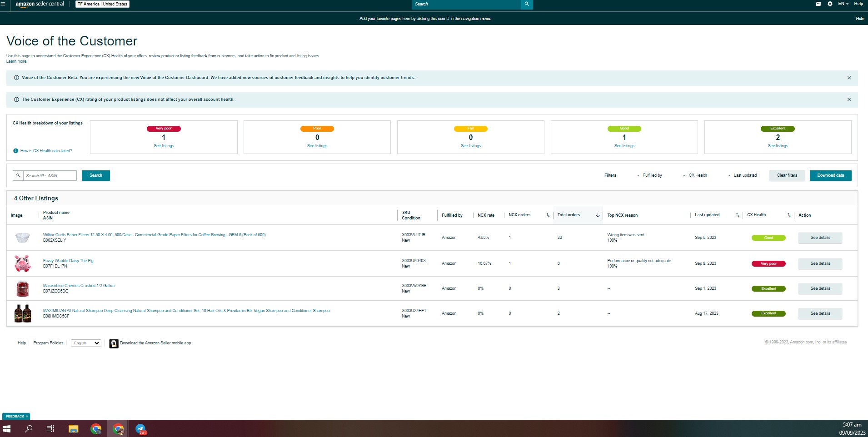Click the info icon beside How is CX Health calculated
Screen dimensions: 868x437
16,151
